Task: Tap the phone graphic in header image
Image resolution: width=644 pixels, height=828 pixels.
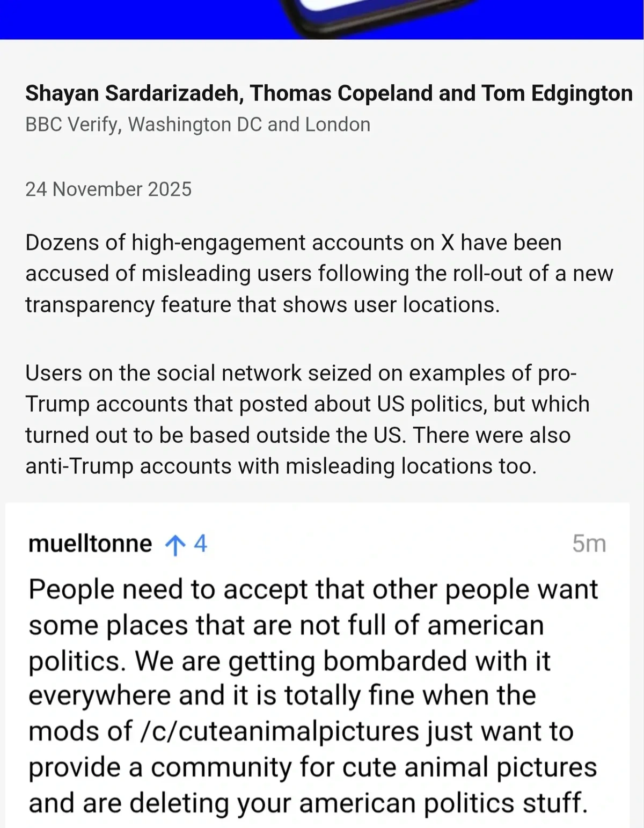Action: pyautogui.click(x=376, y=16)
